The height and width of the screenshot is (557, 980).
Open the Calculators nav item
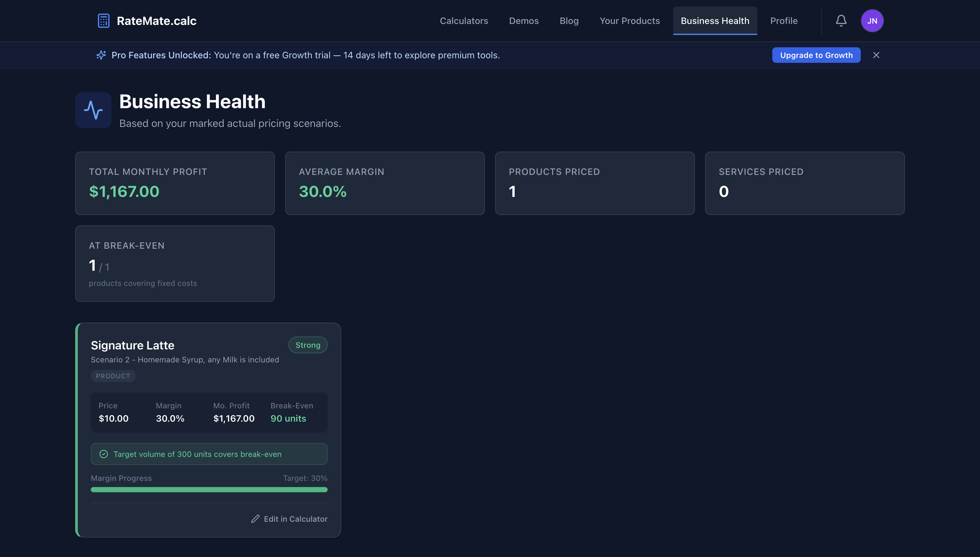463,21
